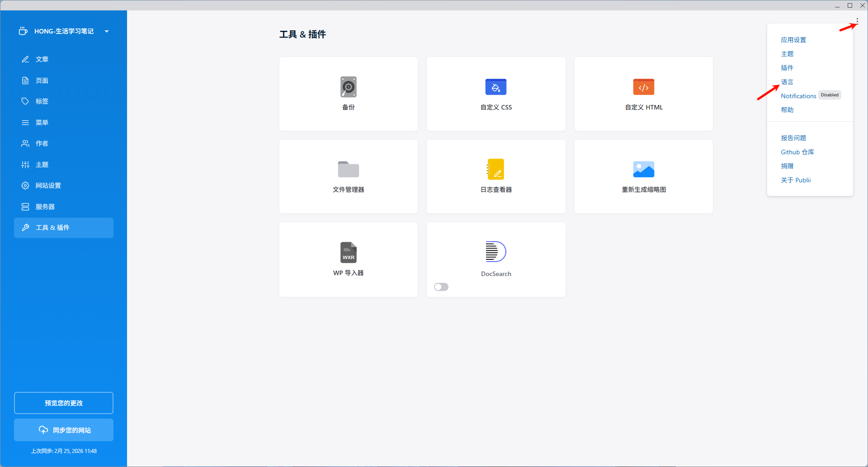Expand the HONG-生活学习笔记 site switcher dropdown
868x467 pixels.
107,31
